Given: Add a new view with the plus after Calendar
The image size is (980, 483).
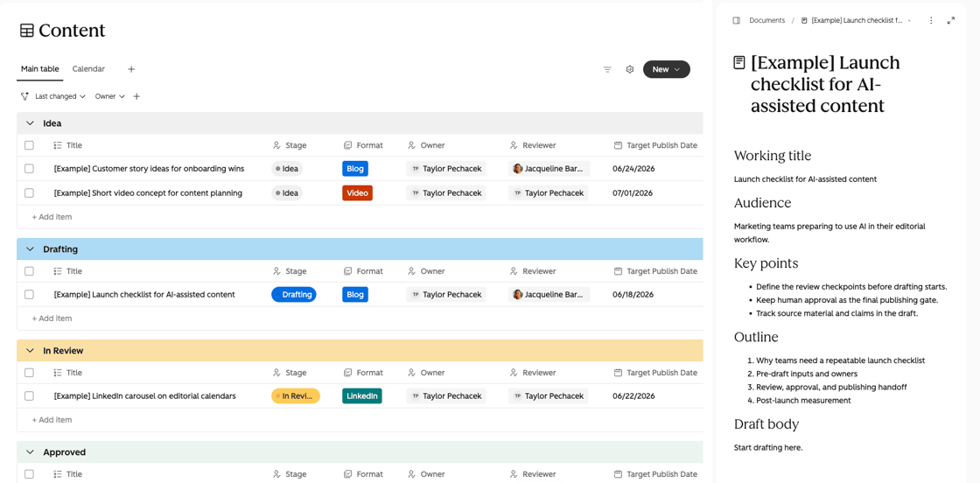Looking at the screenshot, I should pyautogui.click(x=131, y=69).
